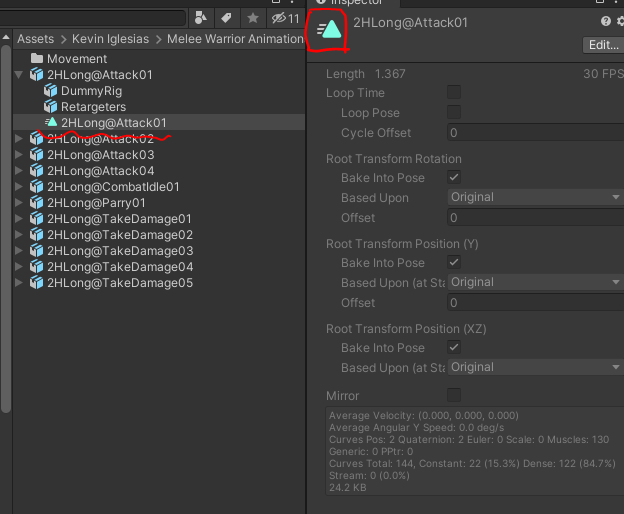Select the DummyRig row

pyautogui.click(x=159, y=91)
